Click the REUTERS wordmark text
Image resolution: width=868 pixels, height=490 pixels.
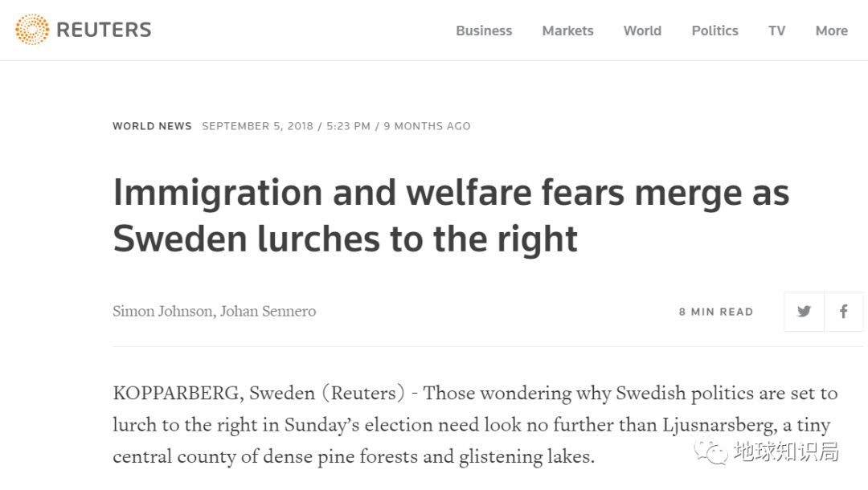tap(104, 31)
